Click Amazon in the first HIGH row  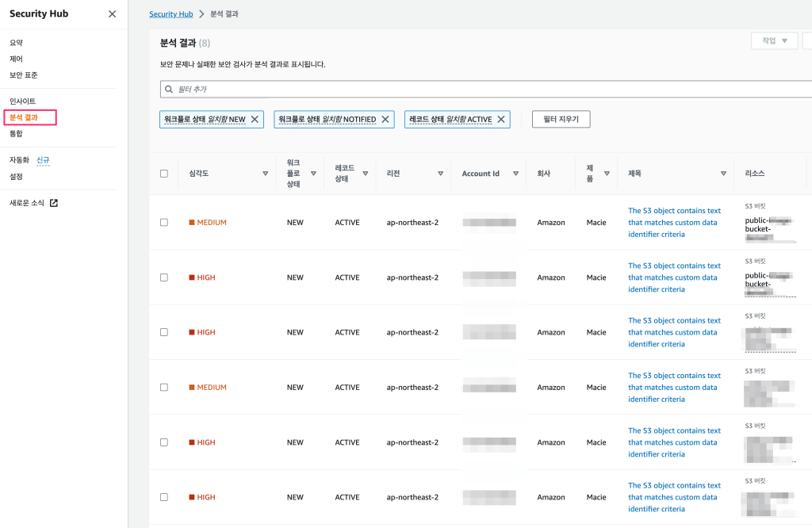click(x=551, y=277)
